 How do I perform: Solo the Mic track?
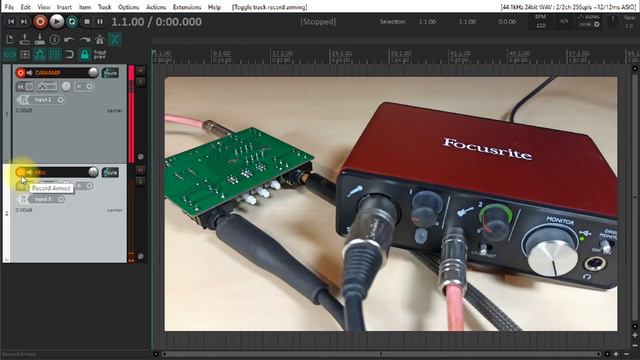[x=140, y=181]
